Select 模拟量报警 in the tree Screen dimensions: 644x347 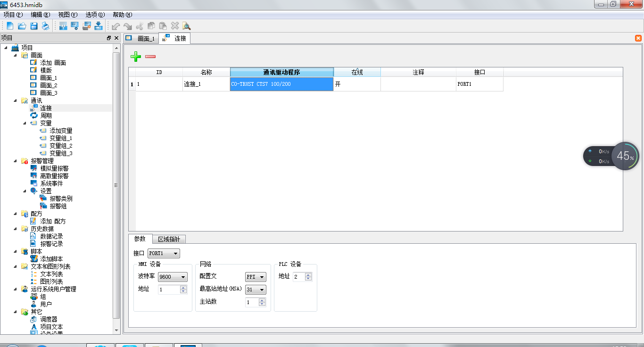tap(54, 168)
